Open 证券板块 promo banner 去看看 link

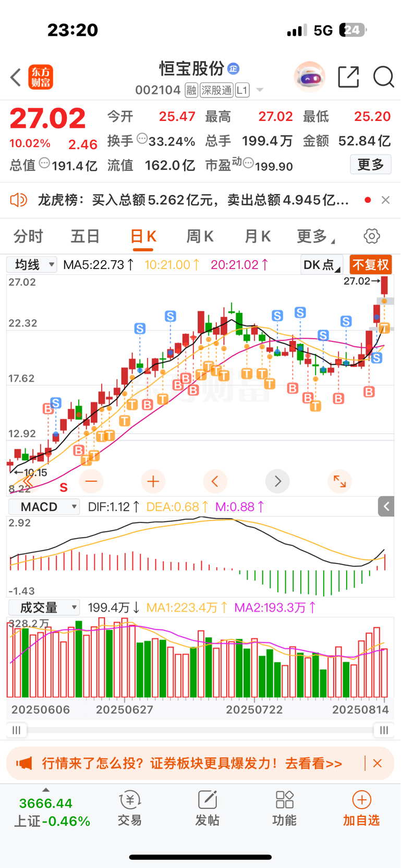(x=313, y=764)
